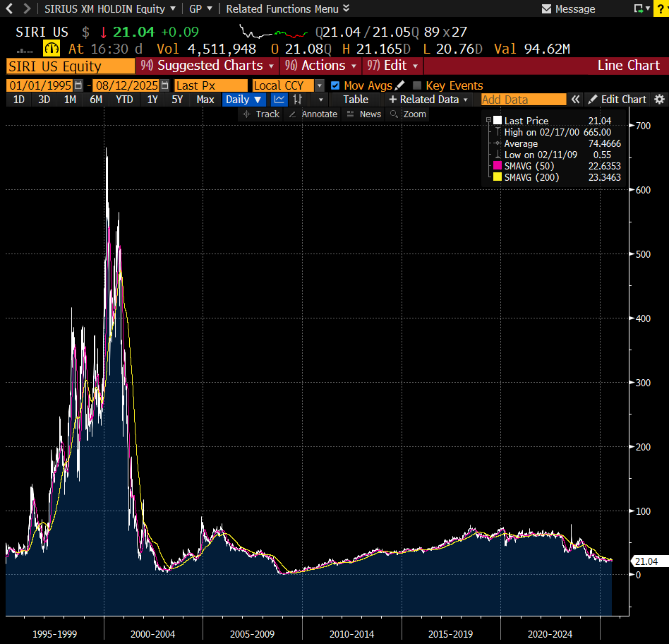Open the Message envelope icon
The height and width of the screenshot is (644, 669).
click(546, 9)
